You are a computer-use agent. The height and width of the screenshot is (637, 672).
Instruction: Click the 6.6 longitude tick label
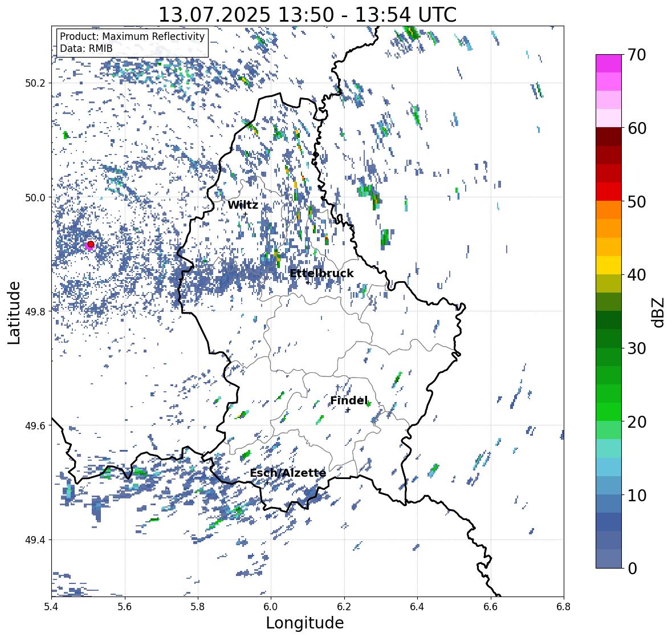490,607
